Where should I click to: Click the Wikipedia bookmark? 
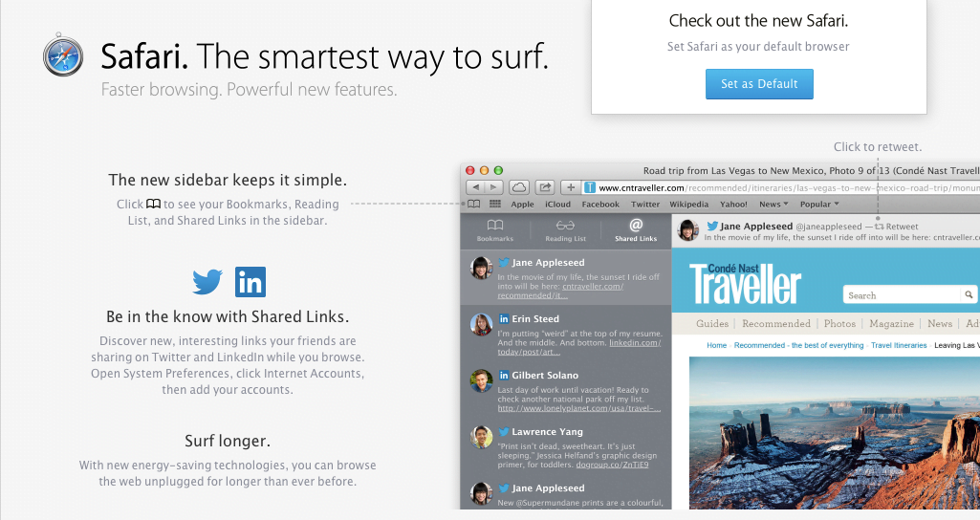click(688, 205)
